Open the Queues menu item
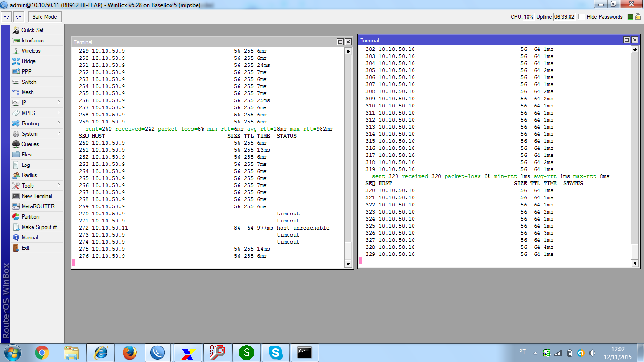This screenshot has width=644, height=362. 37,144
